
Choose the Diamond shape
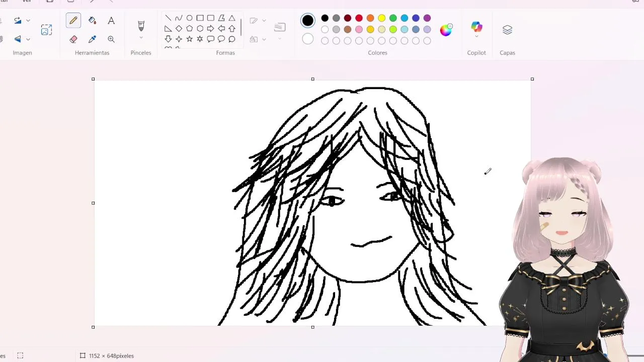pyautogui.click(x=179, y=29)
